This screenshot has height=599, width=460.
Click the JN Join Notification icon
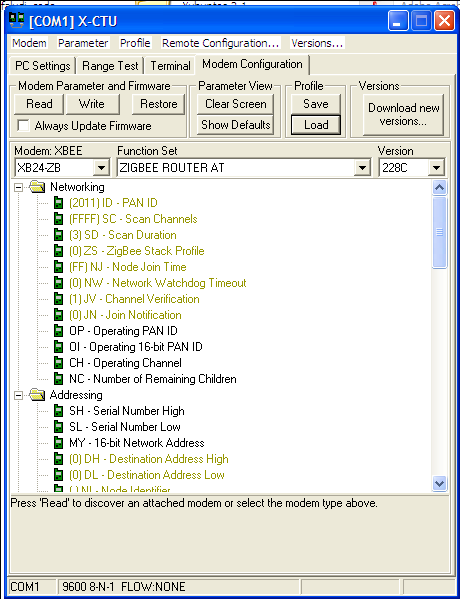(58, 315)
